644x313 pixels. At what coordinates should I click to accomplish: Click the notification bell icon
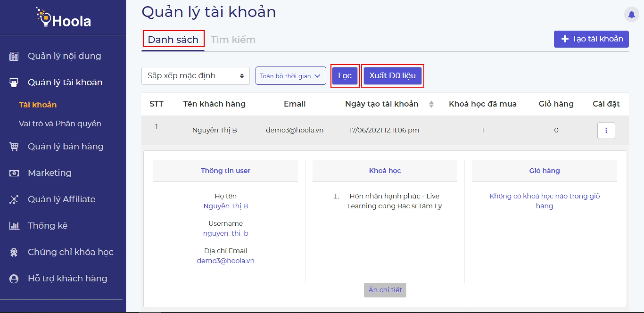pyautogui.click(x=631, y=15)
